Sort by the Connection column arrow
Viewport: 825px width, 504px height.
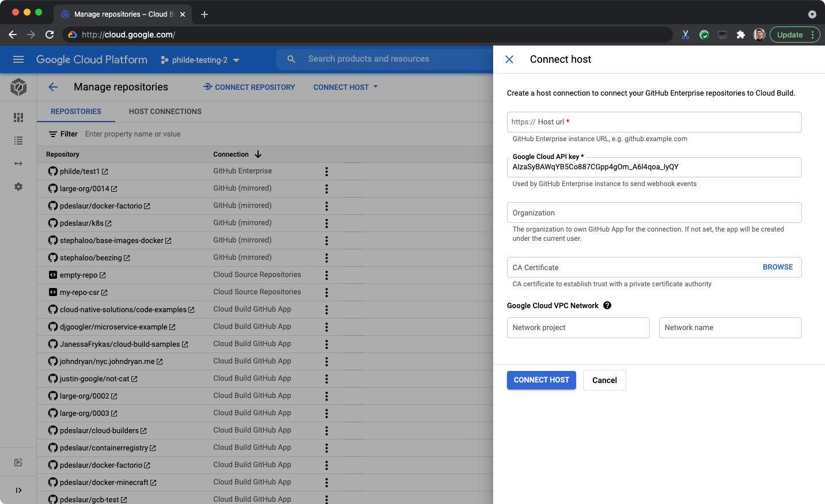click(x=258, y=154)
